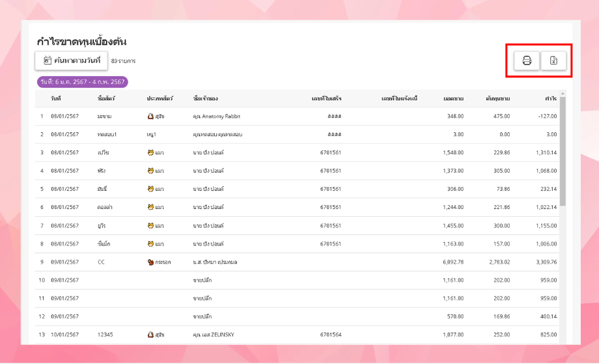The width and height of the screenshot is (599, 364).
Task: Click profit value -127.00
Action: tap(548, 116)
